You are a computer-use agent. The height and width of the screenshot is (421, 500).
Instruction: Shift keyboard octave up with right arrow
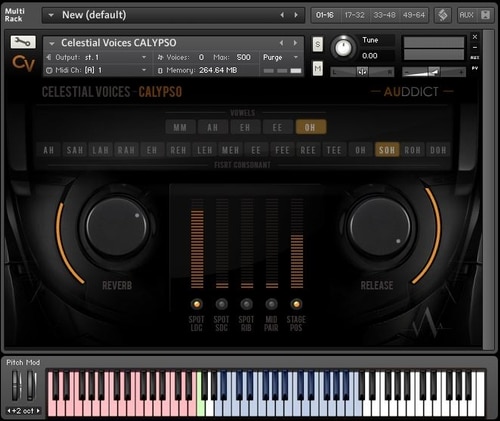38,411
